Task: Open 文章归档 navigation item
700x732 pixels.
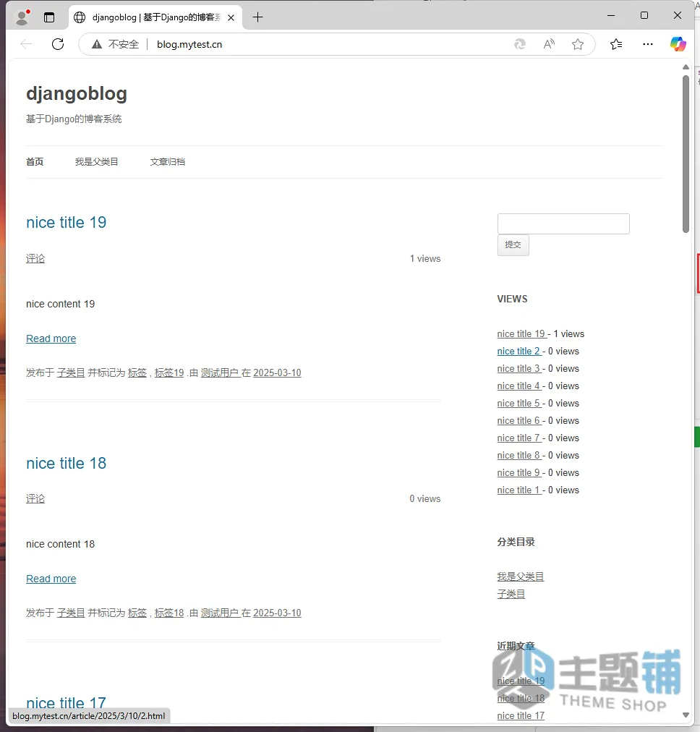Action: (x=168, y=161)
